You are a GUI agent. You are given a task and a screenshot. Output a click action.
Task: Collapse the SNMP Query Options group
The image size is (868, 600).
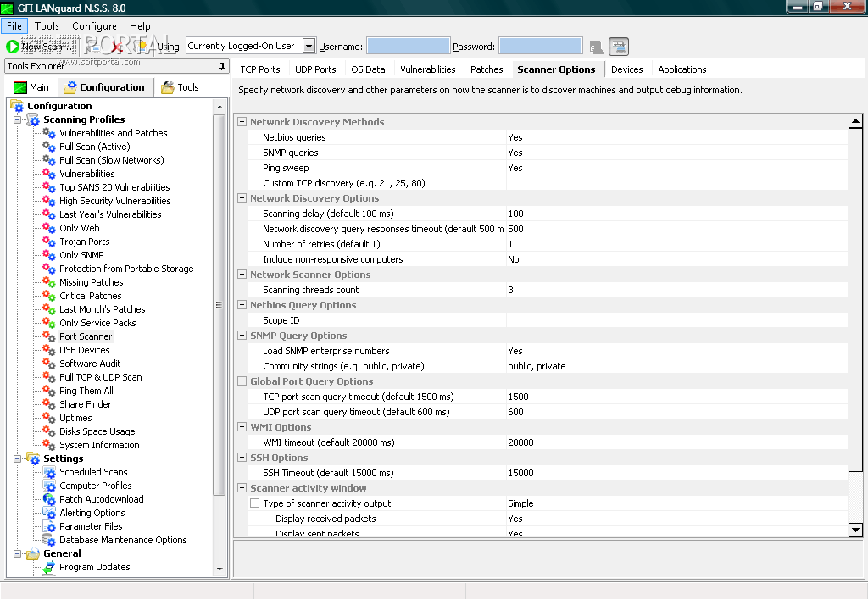point(242,336)
